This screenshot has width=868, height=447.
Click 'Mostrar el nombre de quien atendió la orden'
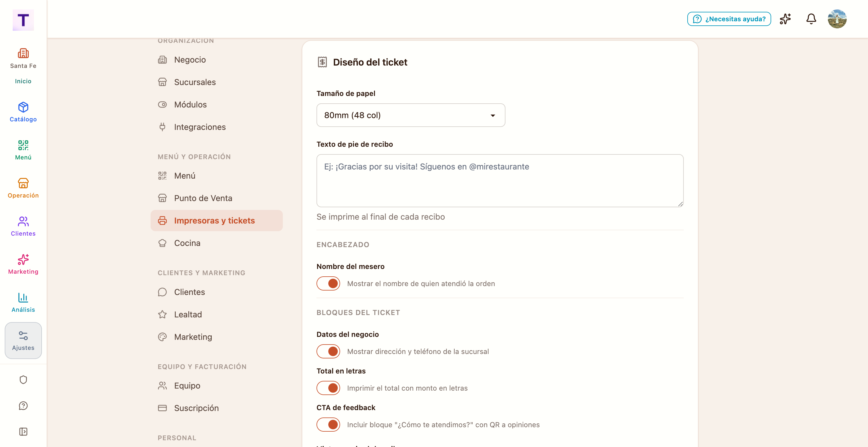click(x=421, y=284)
